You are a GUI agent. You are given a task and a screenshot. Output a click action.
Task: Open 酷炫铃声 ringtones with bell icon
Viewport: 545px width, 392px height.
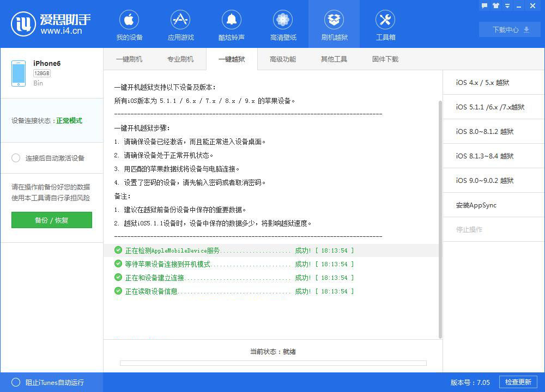coord(232,24)
